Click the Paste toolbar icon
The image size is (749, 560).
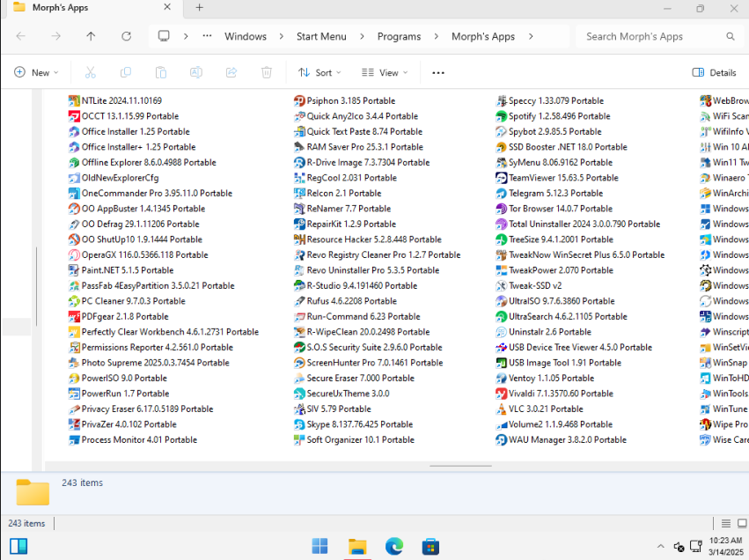click(161, 72)
